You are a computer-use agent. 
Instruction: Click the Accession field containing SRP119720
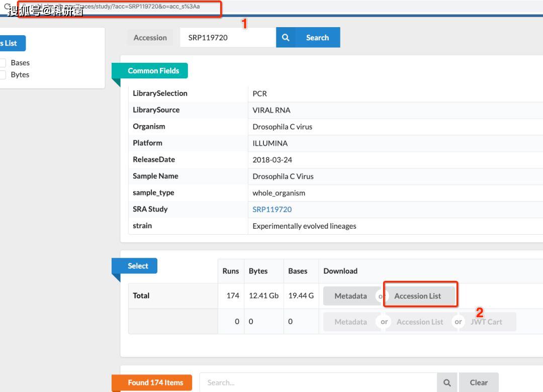click(x=227, y=38)
